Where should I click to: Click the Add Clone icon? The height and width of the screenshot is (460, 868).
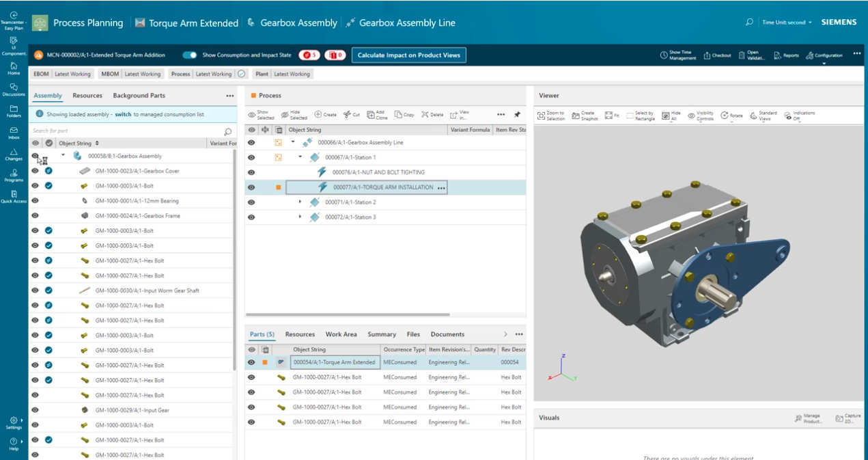376,115
